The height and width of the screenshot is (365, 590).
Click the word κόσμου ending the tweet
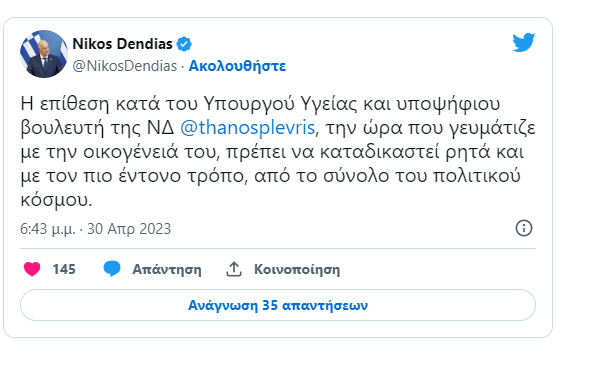tap(55, 200)
